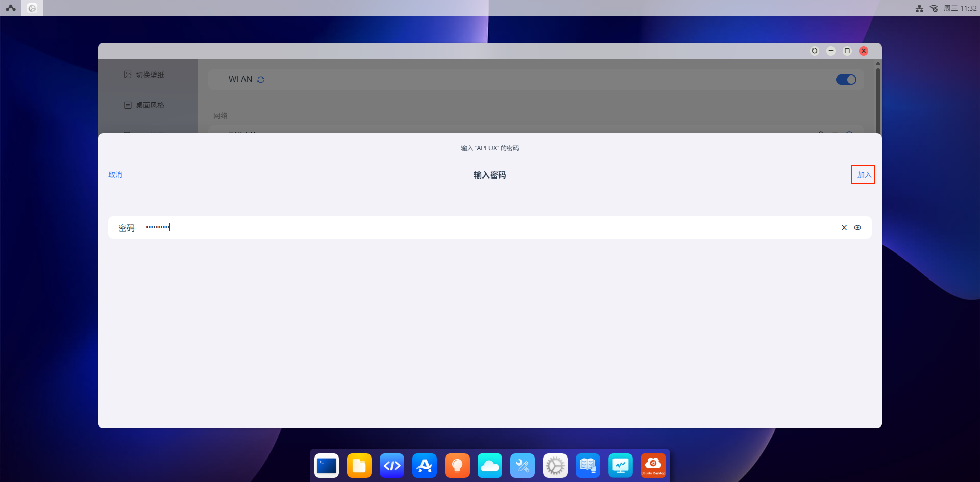Open the file manager in the dock
The height and width of the screenshot is (482, 980).
point(359,466)
